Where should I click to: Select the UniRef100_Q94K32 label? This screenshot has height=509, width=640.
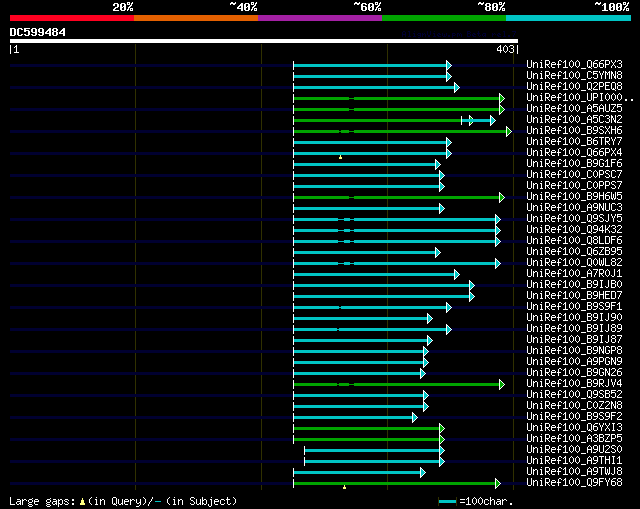click(x=574, y=230)
